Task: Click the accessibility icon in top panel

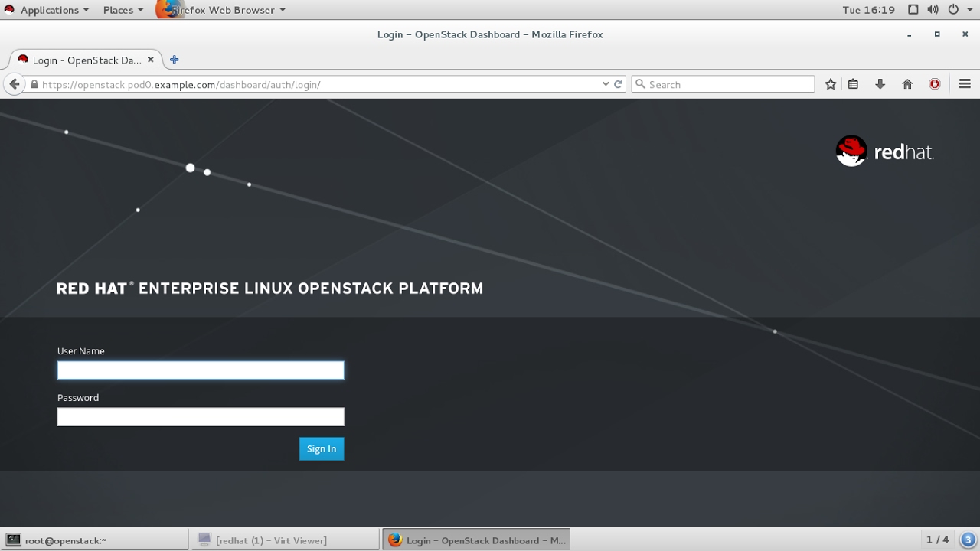Action: [913, 10]
